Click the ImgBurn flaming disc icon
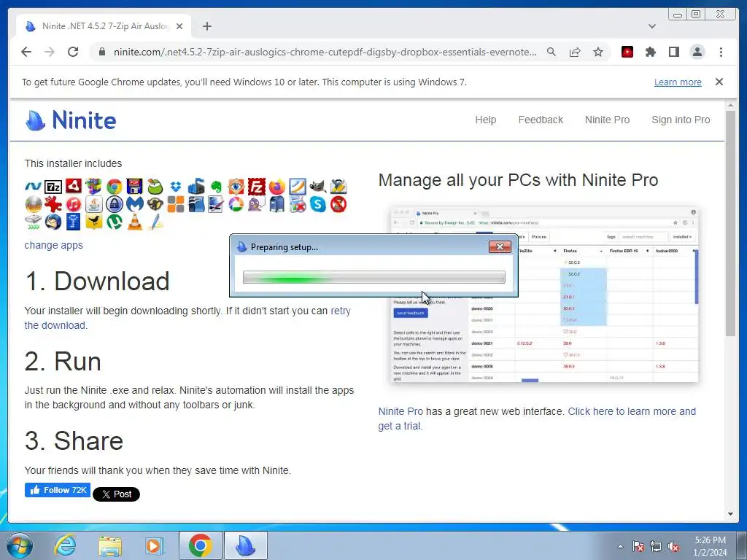 coord(33,204)
